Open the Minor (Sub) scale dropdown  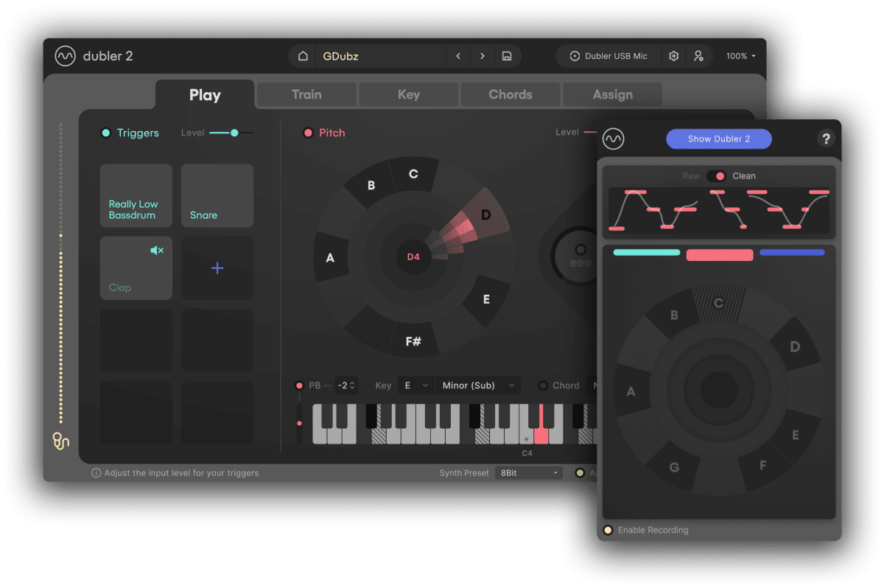pyautogui.click(x=477, y=385)
